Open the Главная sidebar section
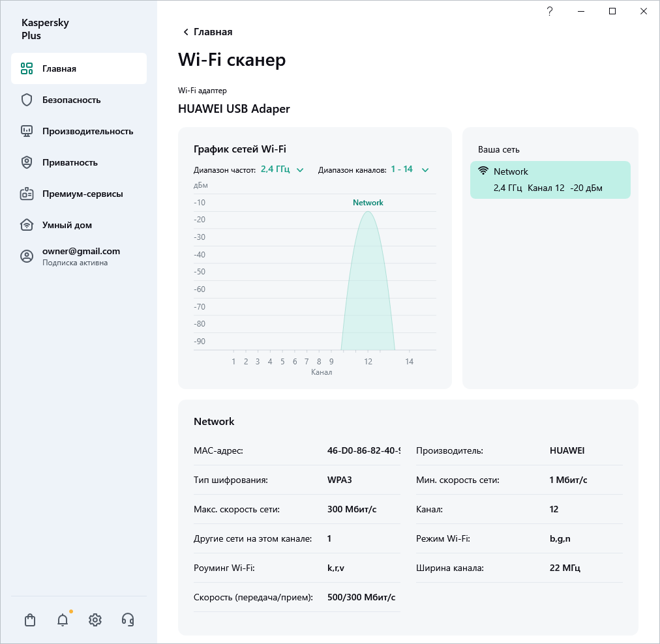 78,68
